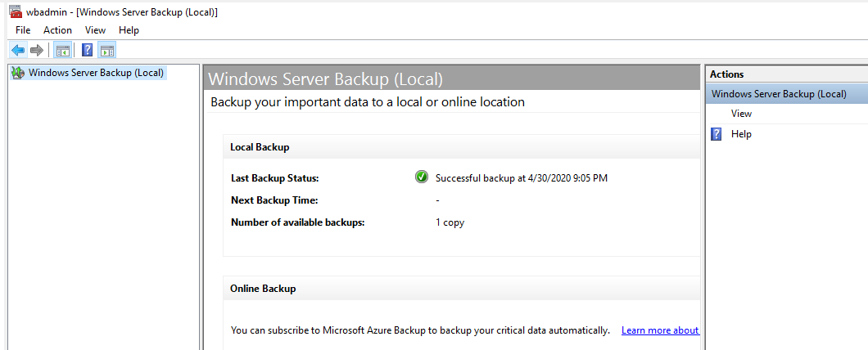The width and height of the screenshot is (868, 350).
Task: Open the Help menu
Action: (x=129, y=30)
